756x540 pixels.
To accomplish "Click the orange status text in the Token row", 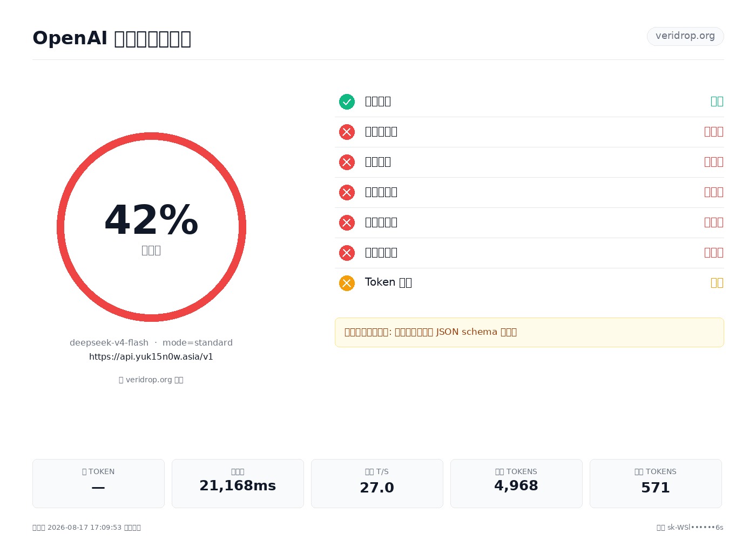I will [717, 283].
